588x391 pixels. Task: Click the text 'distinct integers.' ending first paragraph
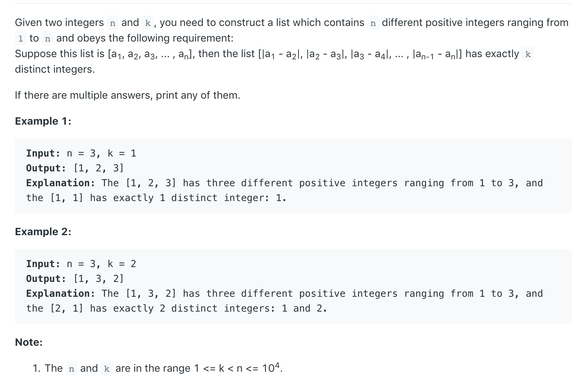(x=55, y=69)
